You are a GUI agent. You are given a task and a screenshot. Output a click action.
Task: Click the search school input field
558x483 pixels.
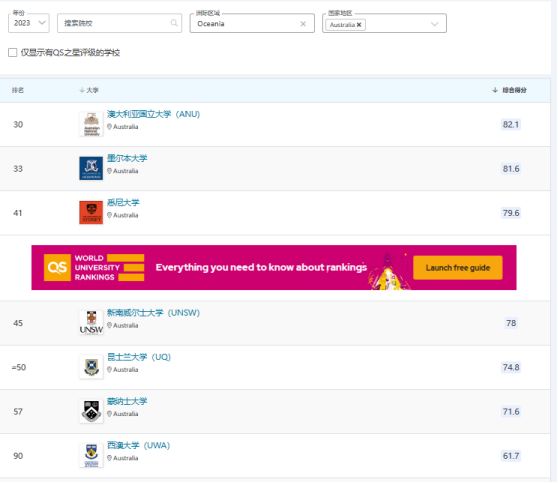coord(120,23)
